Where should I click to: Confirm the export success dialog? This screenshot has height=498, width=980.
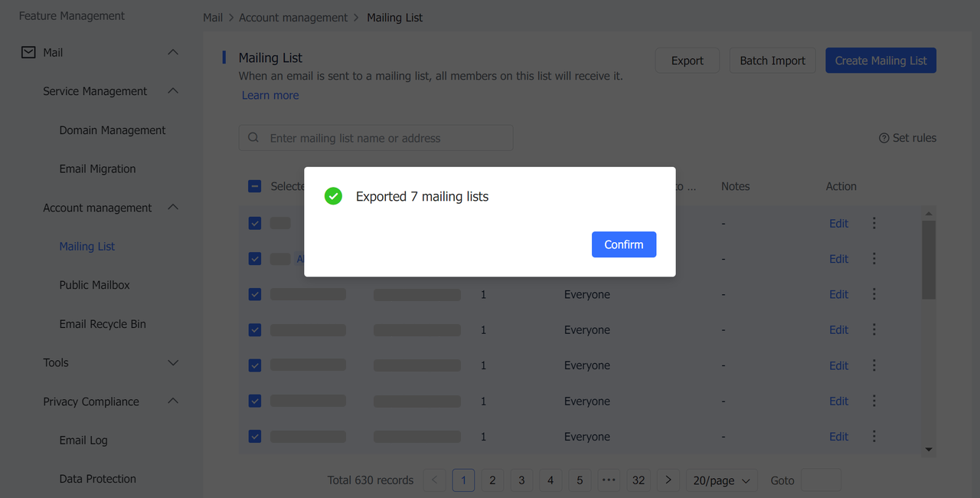(x=623, y=244)
